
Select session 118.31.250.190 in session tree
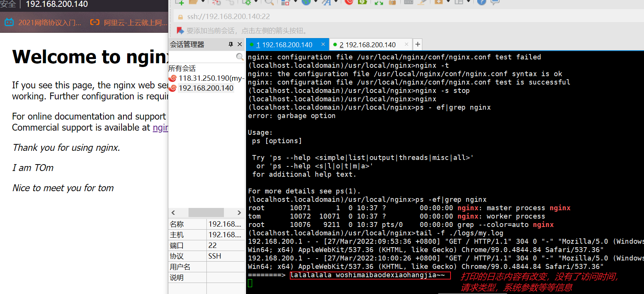click(x=211, y=78)
